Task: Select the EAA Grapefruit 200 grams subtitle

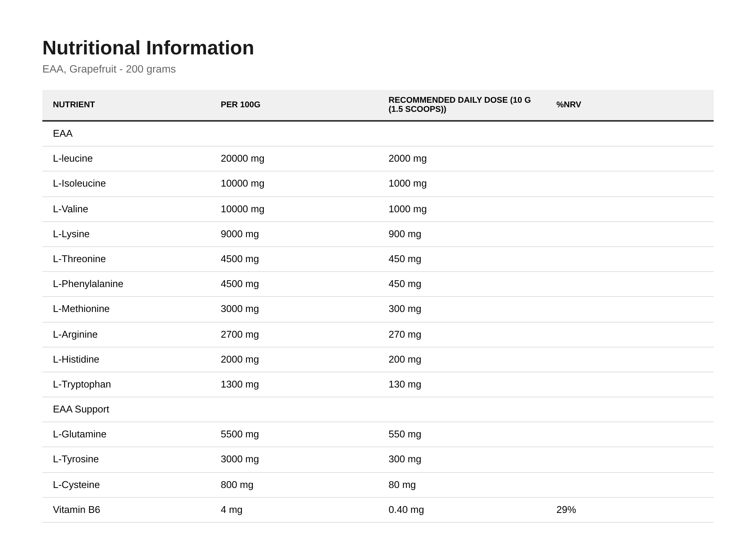Action: coord(109,69)
